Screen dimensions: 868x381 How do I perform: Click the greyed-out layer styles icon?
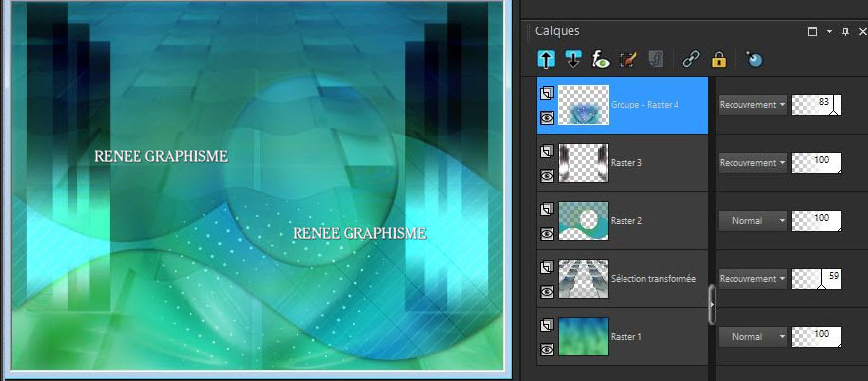click(656, 59)
